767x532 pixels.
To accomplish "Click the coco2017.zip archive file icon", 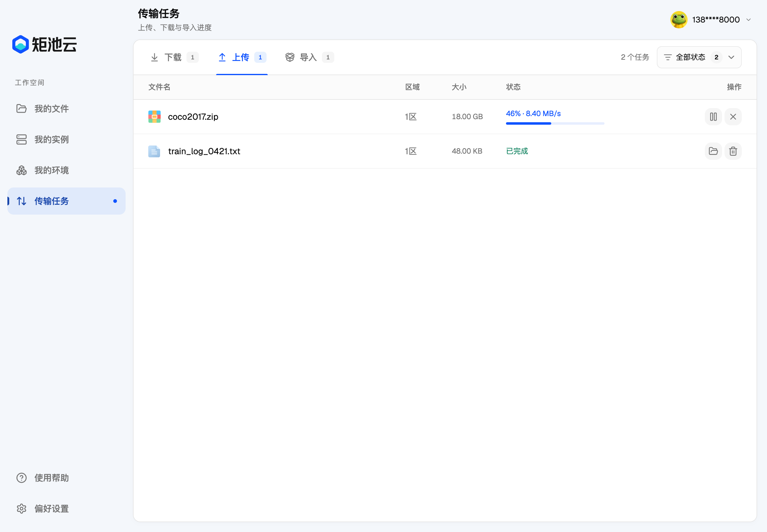I will tap(154, 117).
